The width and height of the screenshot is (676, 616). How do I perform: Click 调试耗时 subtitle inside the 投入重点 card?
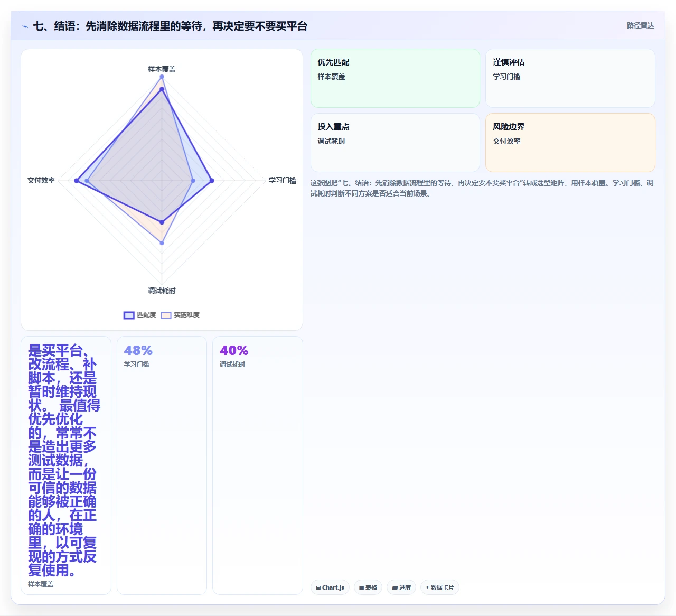pos(331,141)
